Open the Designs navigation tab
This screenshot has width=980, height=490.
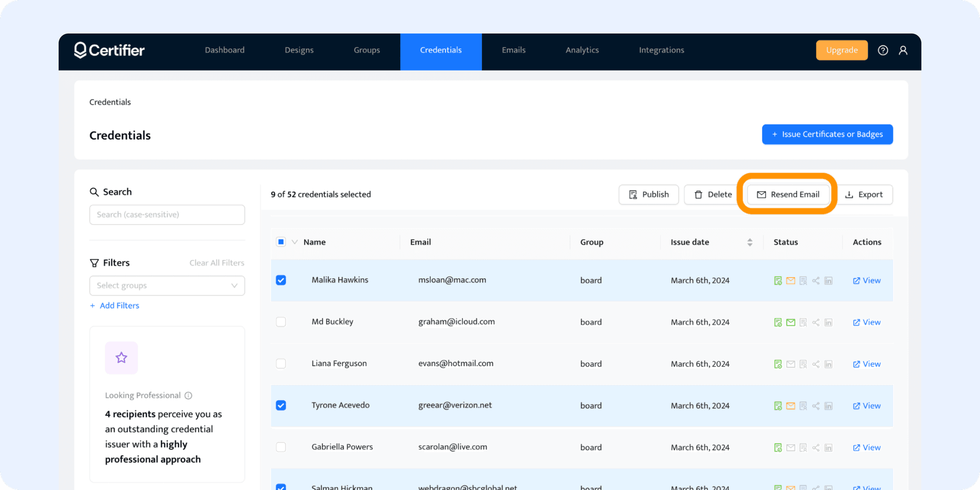pos(299,50)
